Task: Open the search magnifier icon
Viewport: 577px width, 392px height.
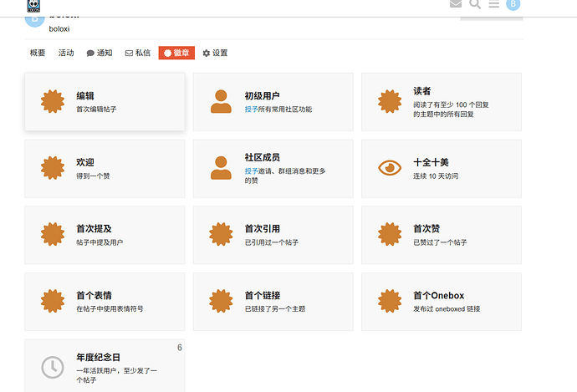Action: pos(475,4)
